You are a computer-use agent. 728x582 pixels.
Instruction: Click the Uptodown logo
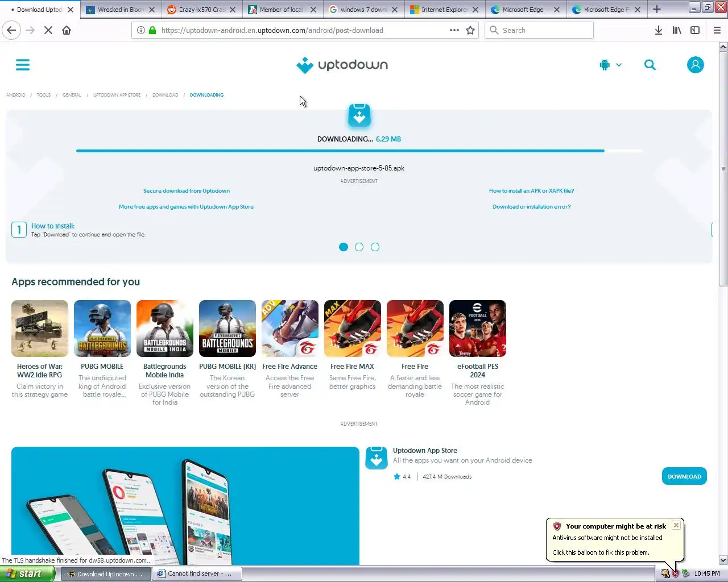tap(342, 65)
